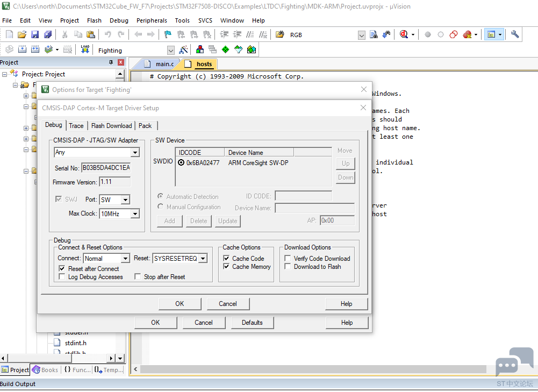Image resolution: width=538 pixels, height=392 pixels.
Task: Click the Kill all breakpoints icon
Action: (x=467, y=34)
